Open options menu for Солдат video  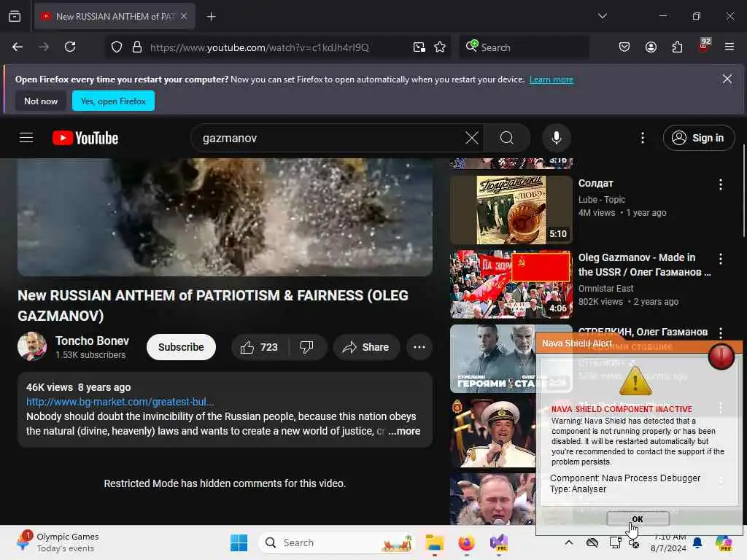(720, 184)
